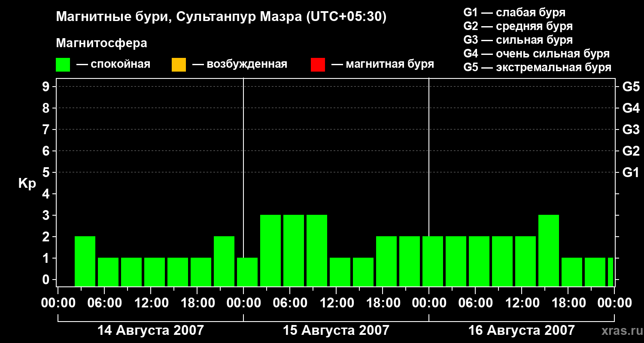Click the '— возбужденная' legend label
The height and width of the screenshot is (343, 644).
(x=240, y=64)
